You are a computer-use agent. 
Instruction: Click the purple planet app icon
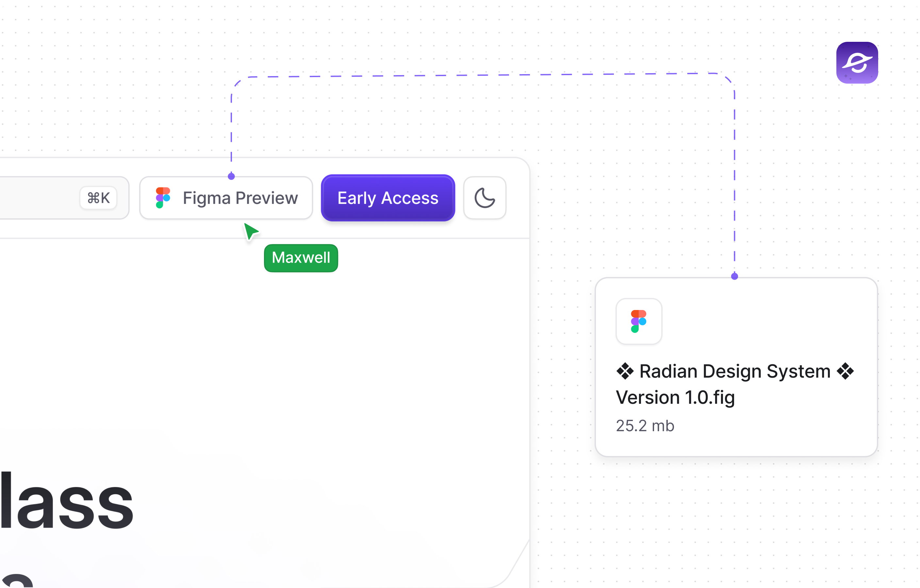point(857,63)
